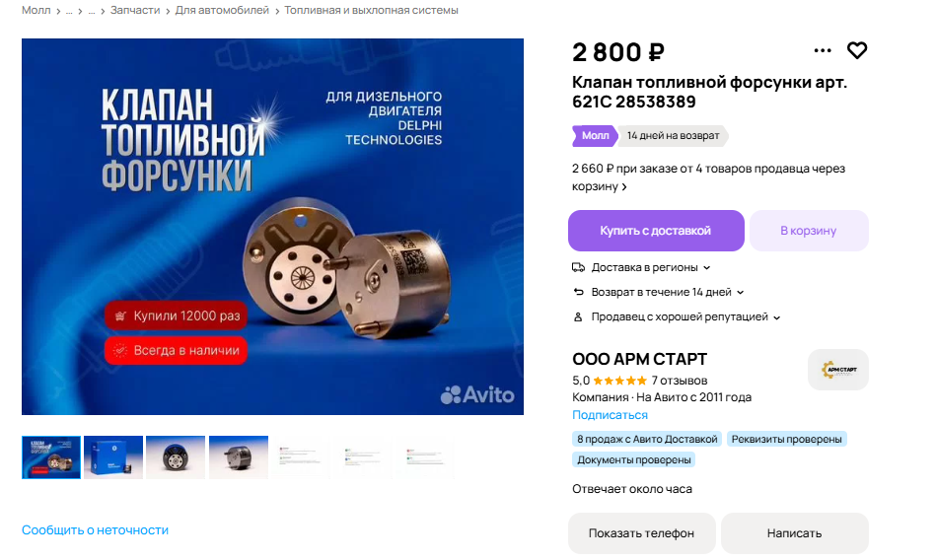Image resolution: width=936 pixels, height=560 pixels.
Task: Open the three-dots more options menu
Action: [822, 50]
